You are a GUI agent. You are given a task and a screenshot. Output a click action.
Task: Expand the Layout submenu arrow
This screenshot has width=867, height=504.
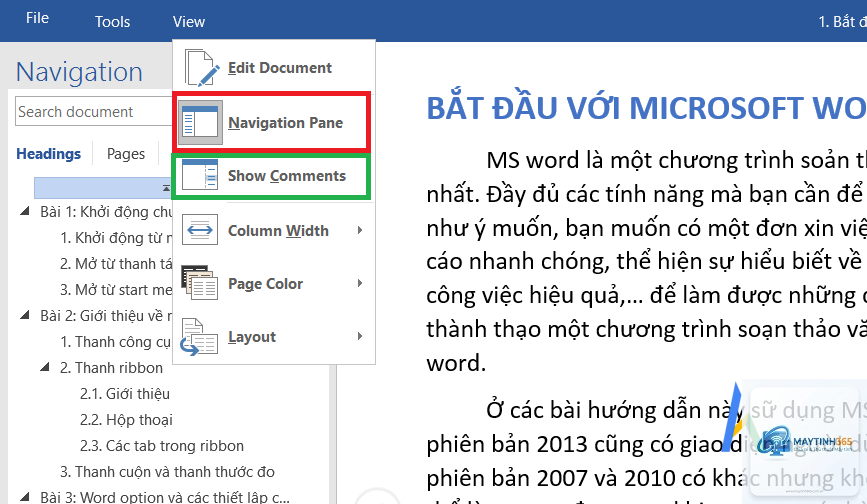pyautogui.click(x=360, y=336)
